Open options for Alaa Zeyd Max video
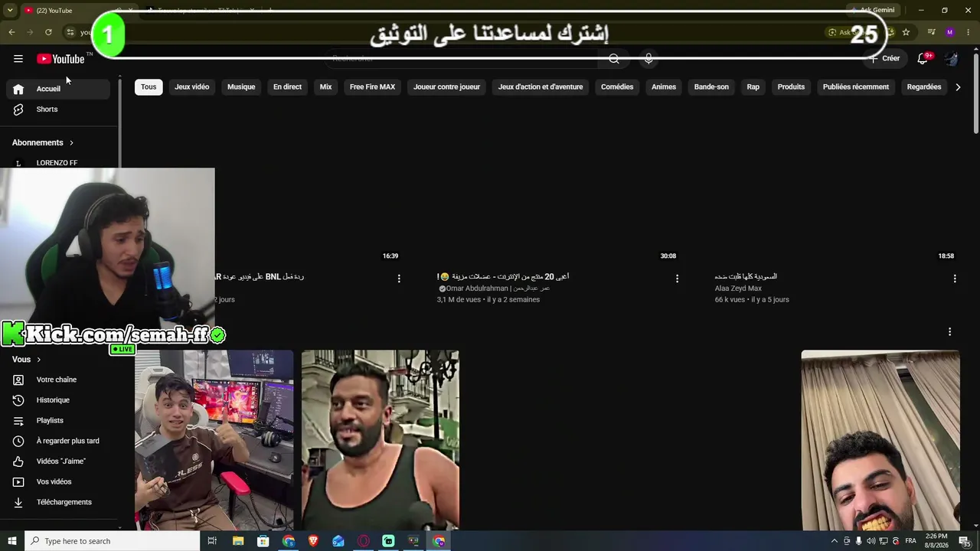This screenshot has width=980, height=551. coord(955,279)
